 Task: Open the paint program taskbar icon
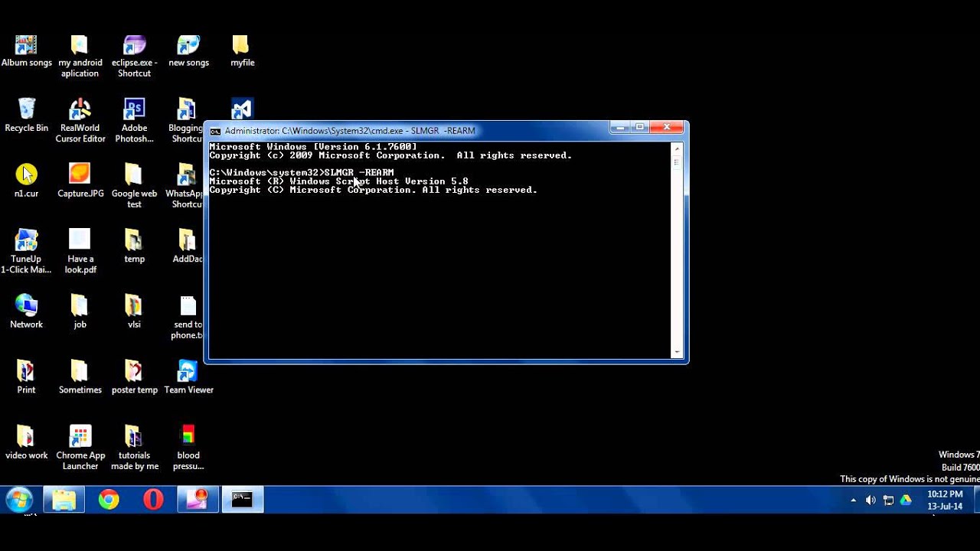coord(198,500)
